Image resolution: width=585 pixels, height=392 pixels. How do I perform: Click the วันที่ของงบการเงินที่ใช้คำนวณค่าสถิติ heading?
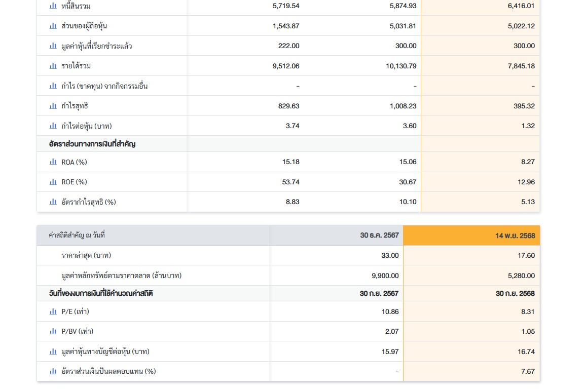click(101, 293)
